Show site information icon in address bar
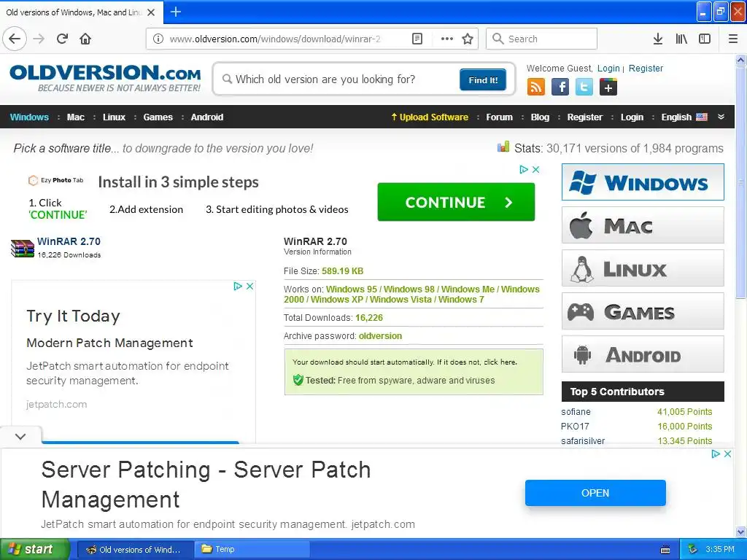Screen dimensions: 747x560 point(158,39)
